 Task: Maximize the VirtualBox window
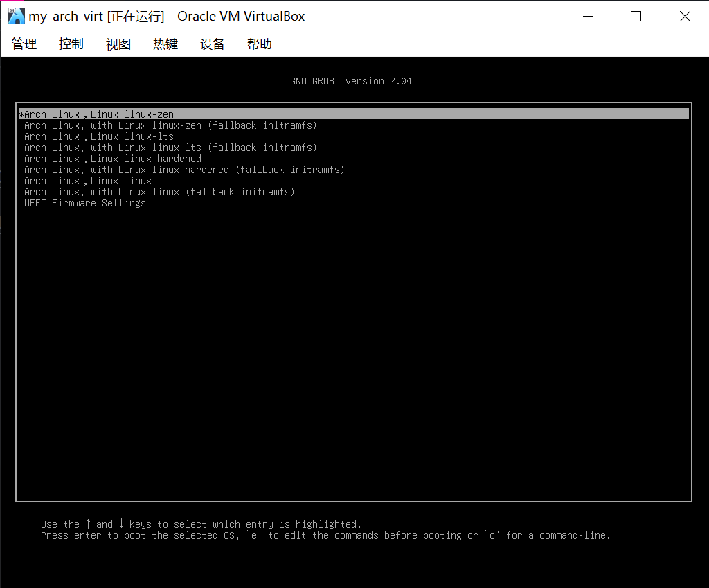tap(635, 15)
